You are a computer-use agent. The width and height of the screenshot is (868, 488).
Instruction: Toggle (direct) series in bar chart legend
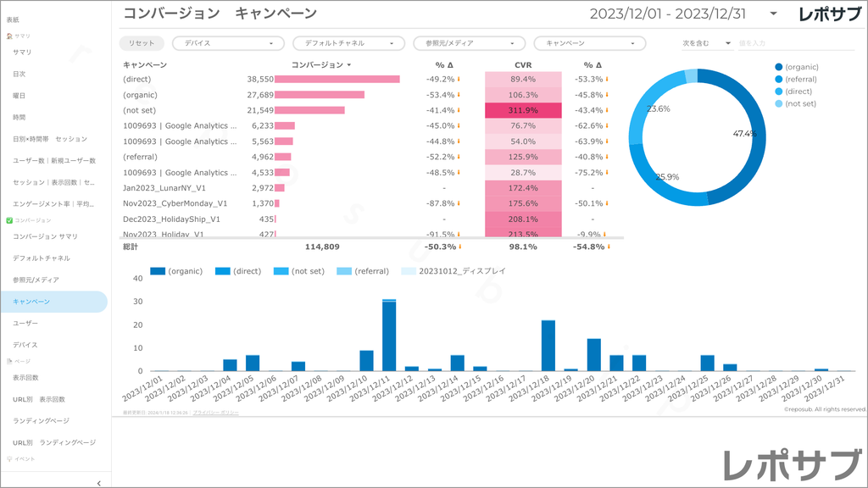224,271
